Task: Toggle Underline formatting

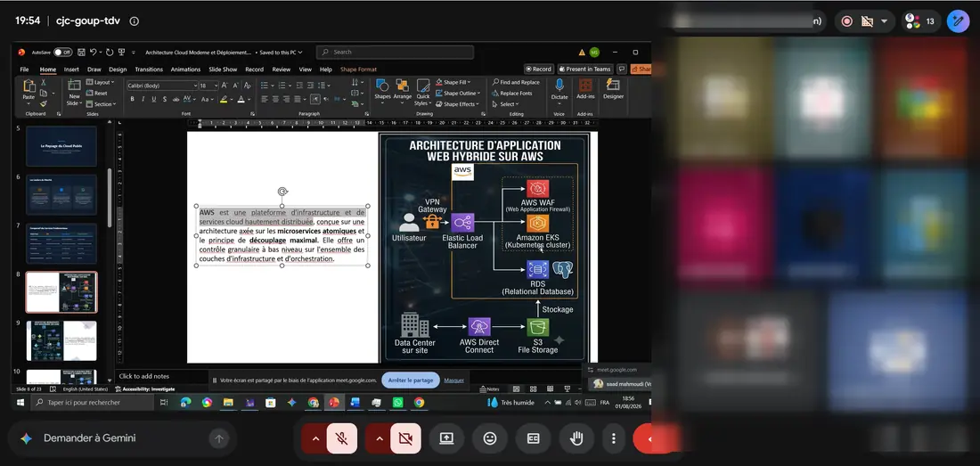Action: pyautogui.click(x=154, y=99)
